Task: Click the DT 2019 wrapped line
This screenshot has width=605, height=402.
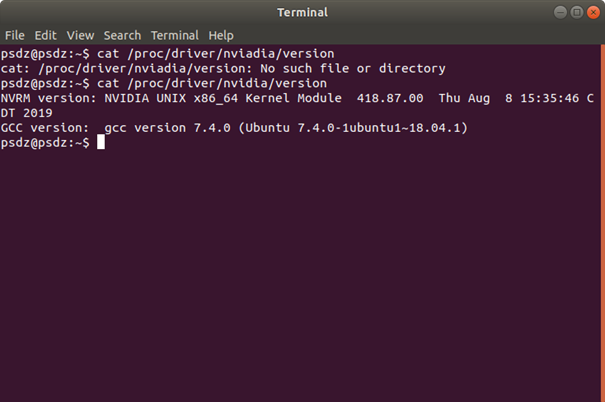Action: (x=26, y=113)
